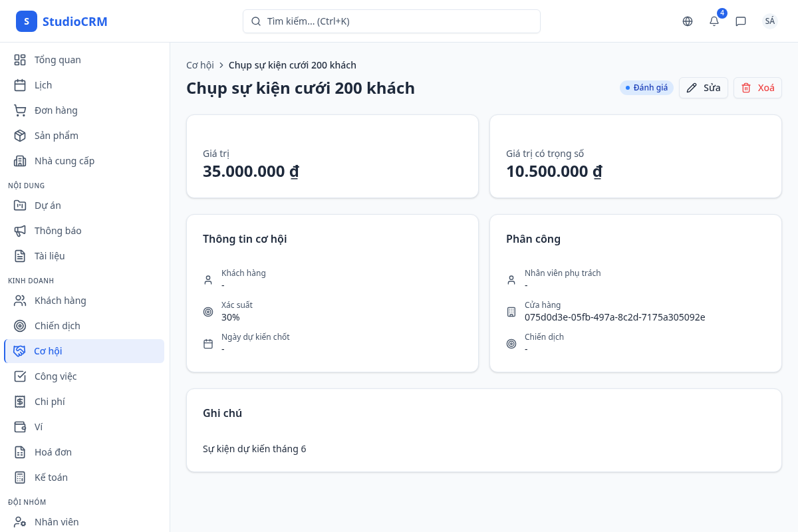Click the Đánh giá status badge
798x532 pixels.
coord(646,88)
